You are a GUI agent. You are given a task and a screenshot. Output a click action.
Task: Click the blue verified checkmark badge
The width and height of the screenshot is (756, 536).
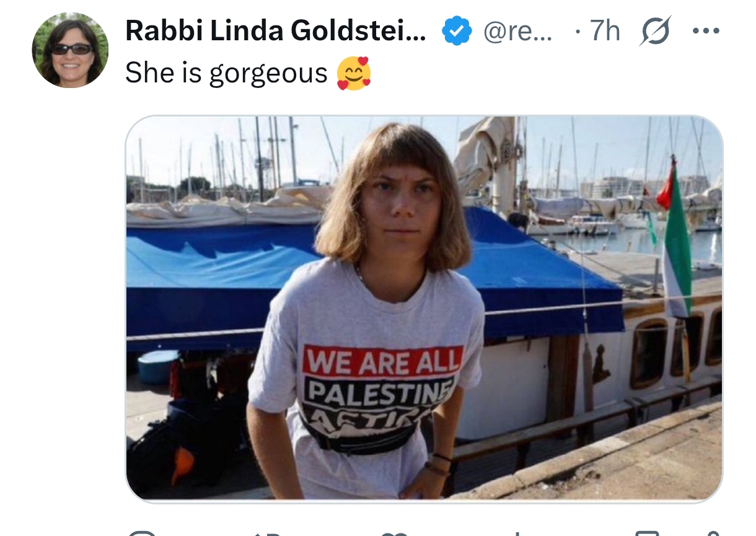(x=457, y=31)
